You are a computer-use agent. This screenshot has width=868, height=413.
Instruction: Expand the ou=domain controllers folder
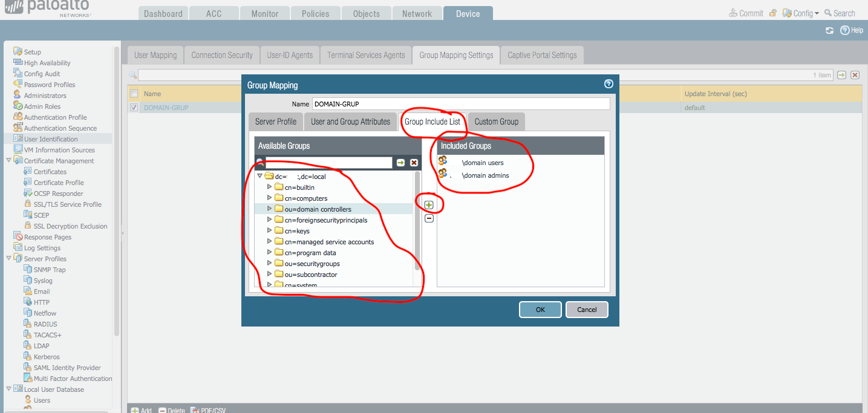[x=270, y=209]
